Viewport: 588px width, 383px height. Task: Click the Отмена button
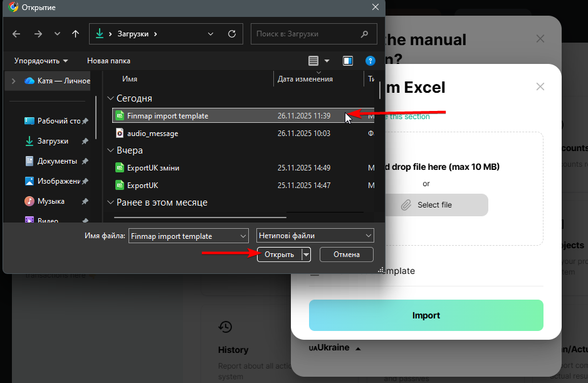[x=346, y=254]
